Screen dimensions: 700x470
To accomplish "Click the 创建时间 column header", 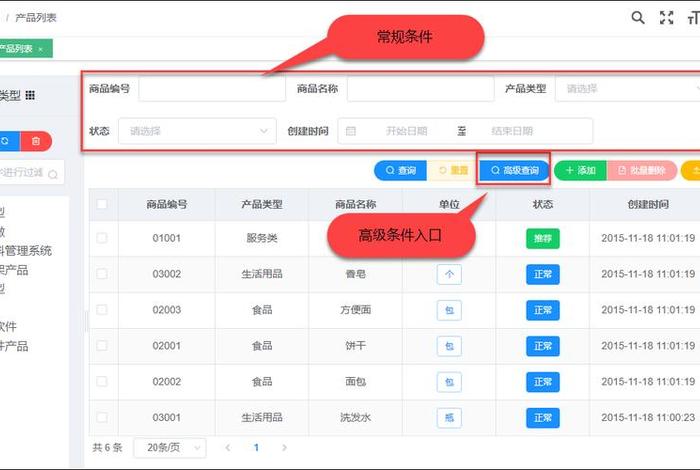I will point(648,204).
